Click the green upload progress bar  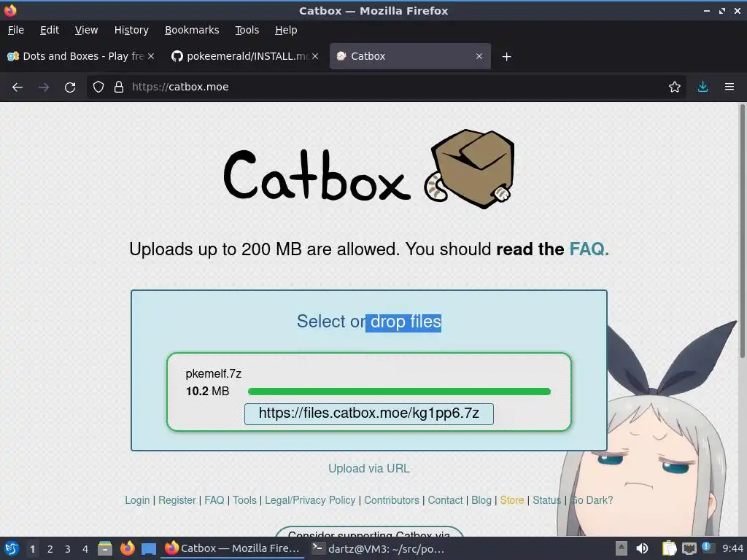399,392
